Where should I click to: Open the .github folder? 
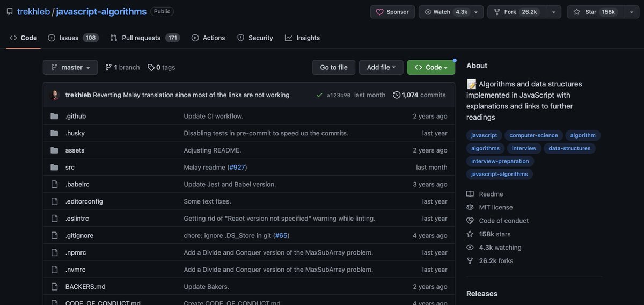click(76, 116)
